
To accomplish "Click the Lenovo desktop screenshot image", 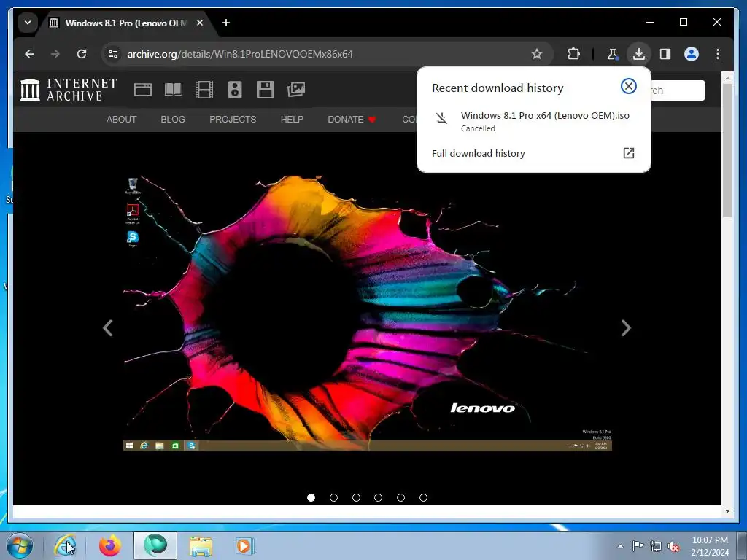I will click(368, 313).
